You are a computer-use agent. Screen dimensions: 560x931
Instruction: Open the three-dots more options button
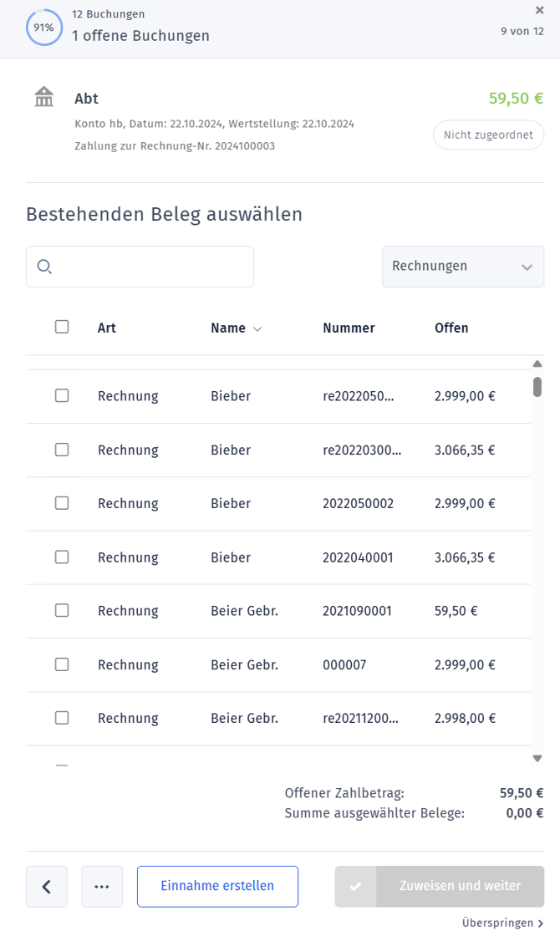coord(101,887)
